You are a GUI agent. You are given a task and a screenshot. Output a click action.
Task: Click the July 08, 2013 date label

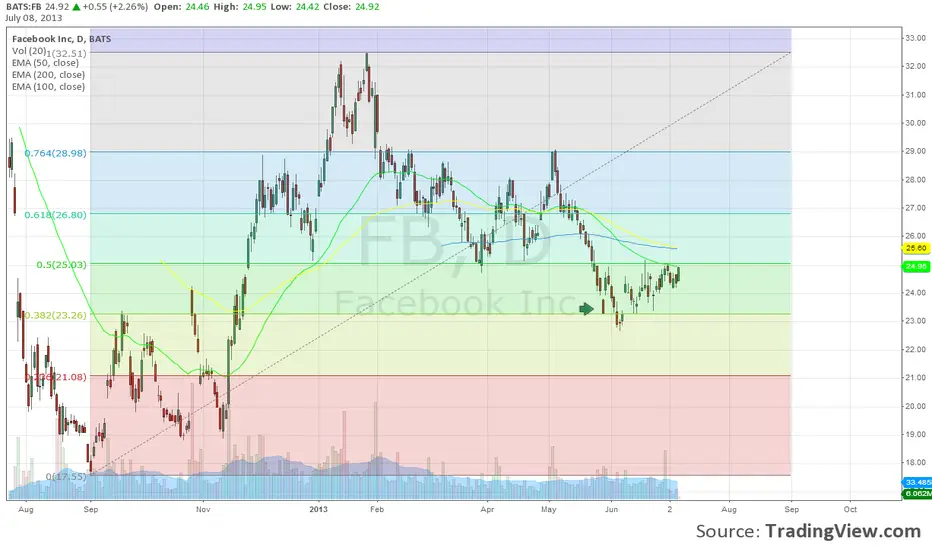tap(34, 18)
